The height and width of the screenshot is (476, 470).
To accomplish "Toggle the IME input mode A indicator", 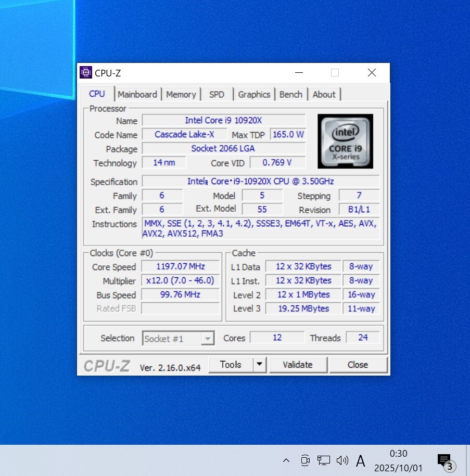I will click(360, 460).
